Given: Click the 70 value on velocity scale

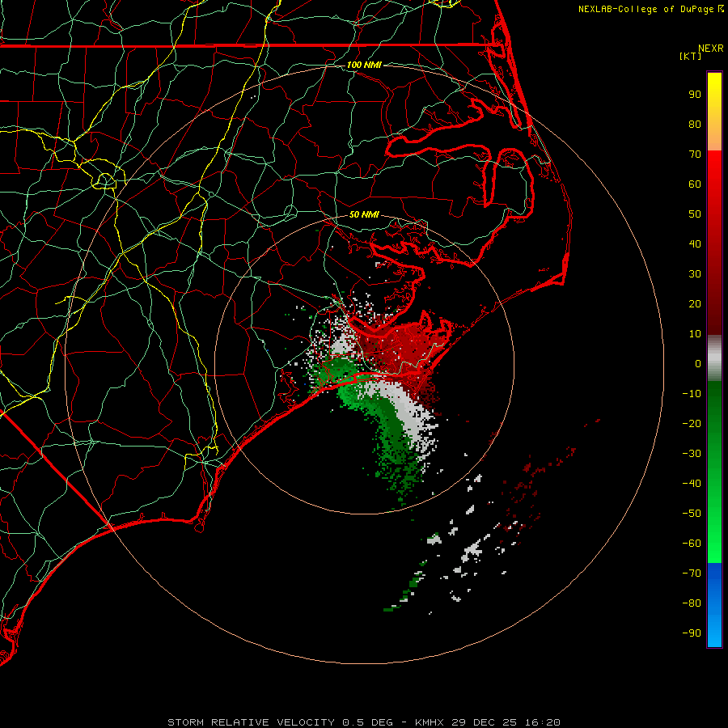Looking at the screenshot, I should [x=695, y=154].
